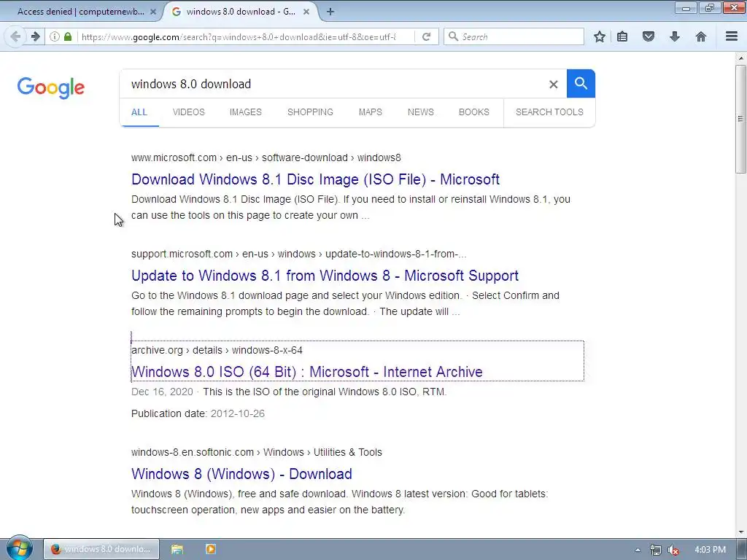Viewport: 747px width, 560px height.
Task: Switch to IMAGES results
Action: tap(245, 112)
